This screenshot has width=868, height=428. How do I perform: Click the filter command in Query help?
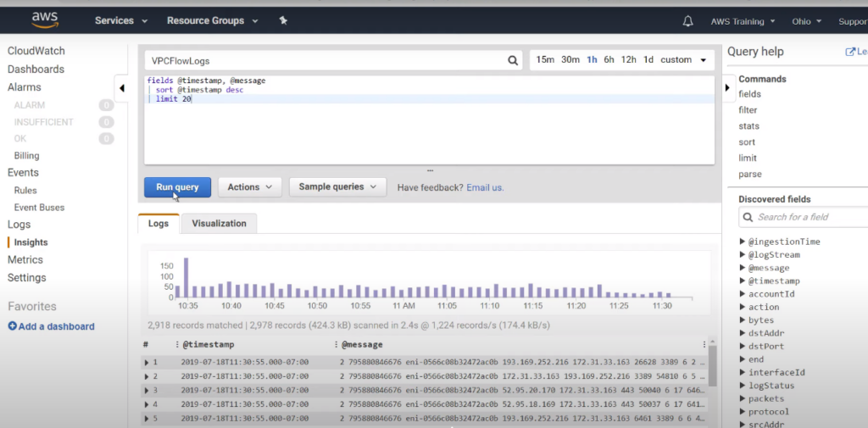point(748,110)
